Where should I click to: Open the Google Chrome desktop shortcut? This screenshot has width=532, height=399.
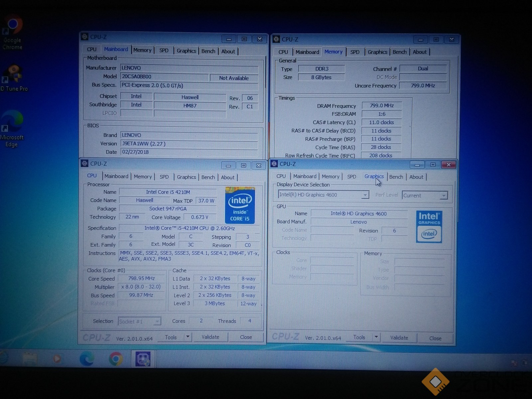(12, 32)
